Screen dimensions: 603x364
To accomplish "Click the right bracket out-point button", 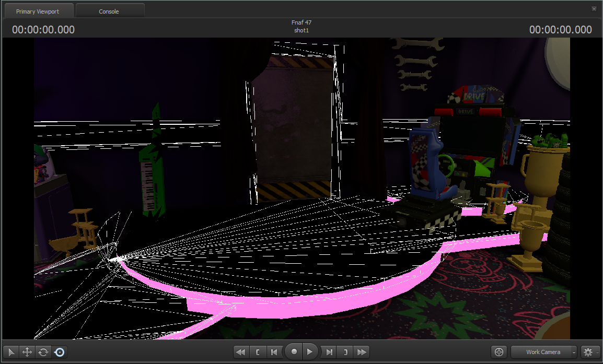I will 345,352.
